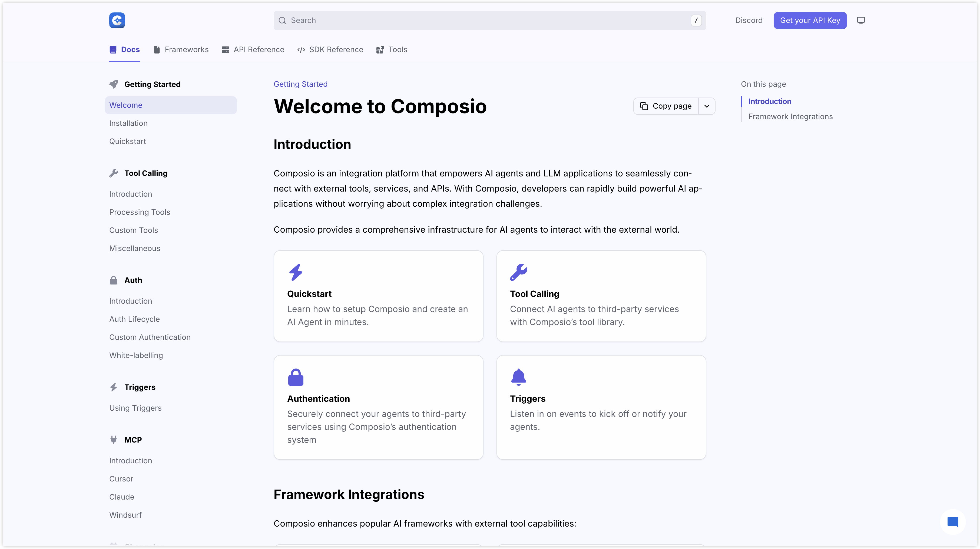Click the Copy page clipboard icon
Screen dimensions: 980x549
(x=644, y=106)
